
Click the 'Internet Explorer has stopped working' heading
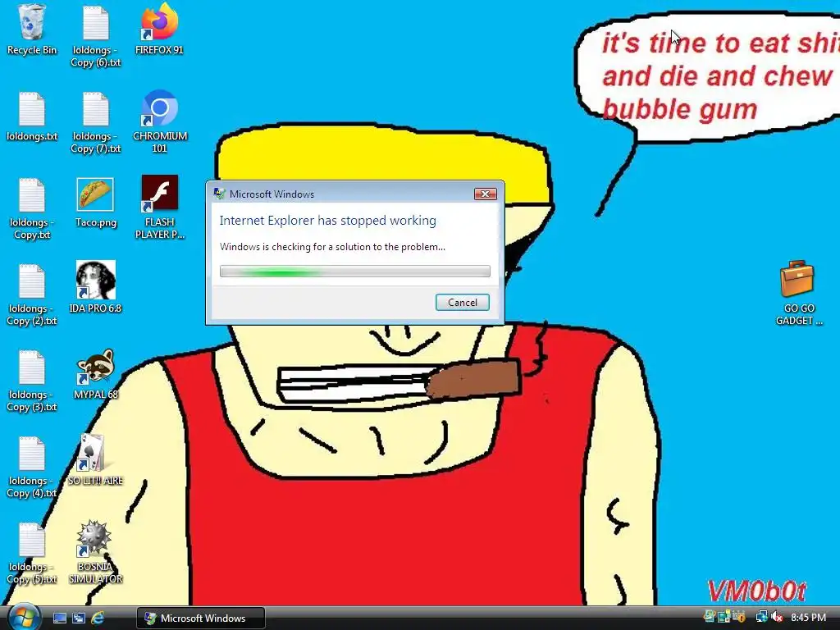pyautogui.click(x=328, y=221)
